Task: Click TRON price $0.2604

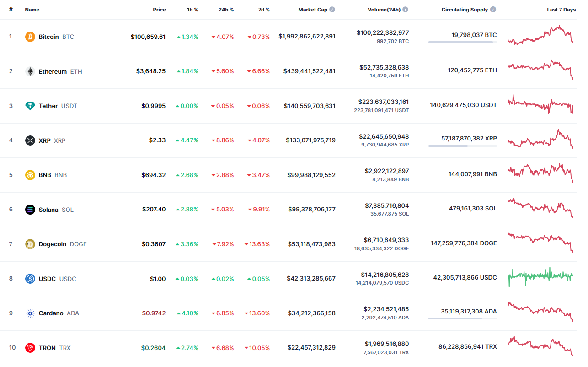Action: [x=154, y=348]
